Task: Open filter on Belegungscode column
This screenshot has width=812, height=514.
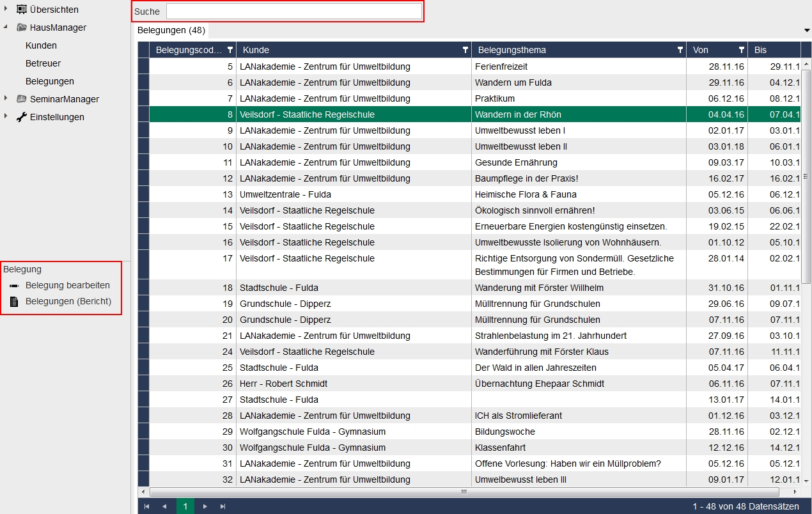Action: pyautogui.click(x=230, y=50)
